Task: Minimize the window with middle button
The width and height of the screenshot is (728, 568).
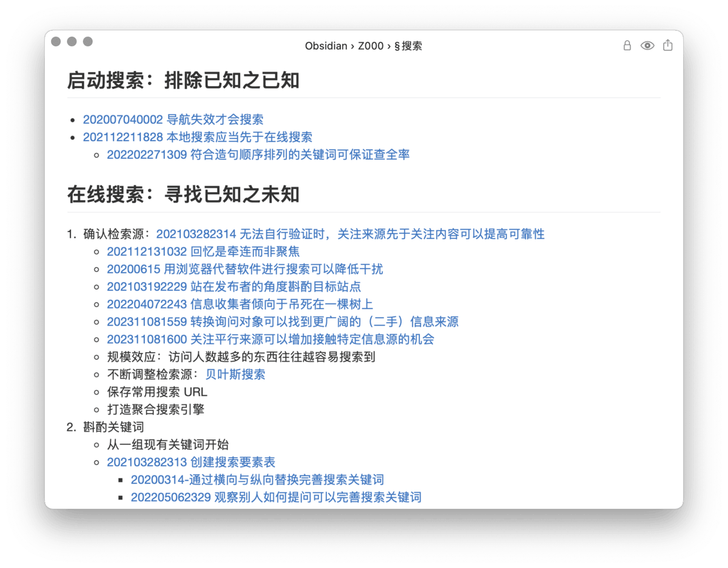Action: [x=72, y=41]
